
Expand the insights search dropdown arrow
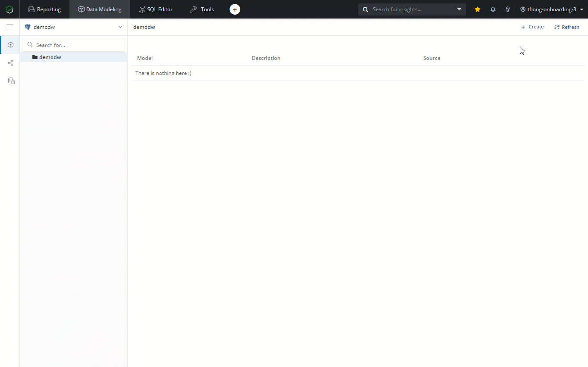click(x=459, y=9)
